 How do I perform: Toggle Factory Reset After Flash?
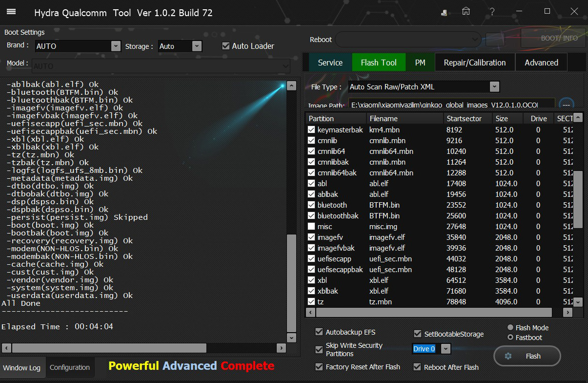pos(319,367)
